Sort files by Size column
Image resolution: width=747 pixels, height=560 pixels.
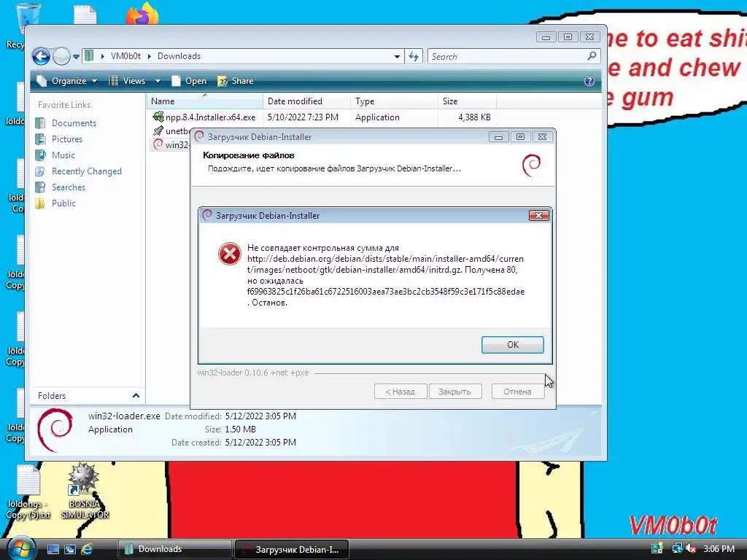[468, 101]
